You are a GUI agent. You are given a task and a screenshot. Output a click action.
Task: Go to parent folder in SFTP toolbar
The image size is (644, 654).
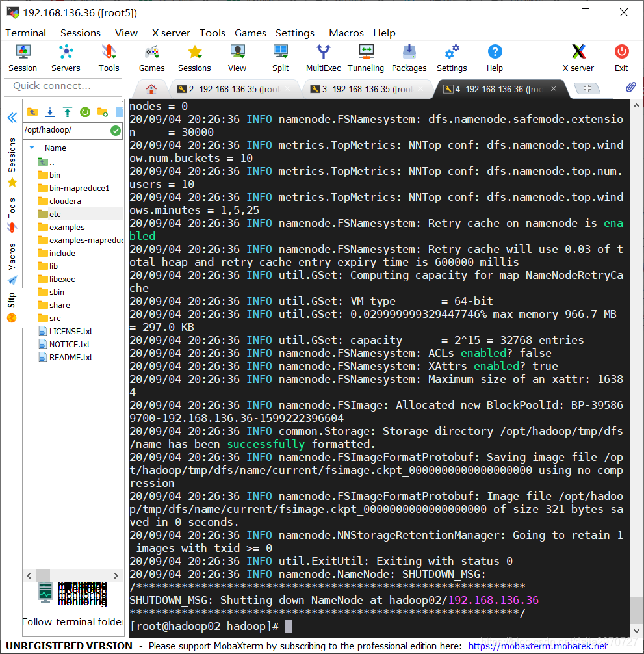point(32,112)
